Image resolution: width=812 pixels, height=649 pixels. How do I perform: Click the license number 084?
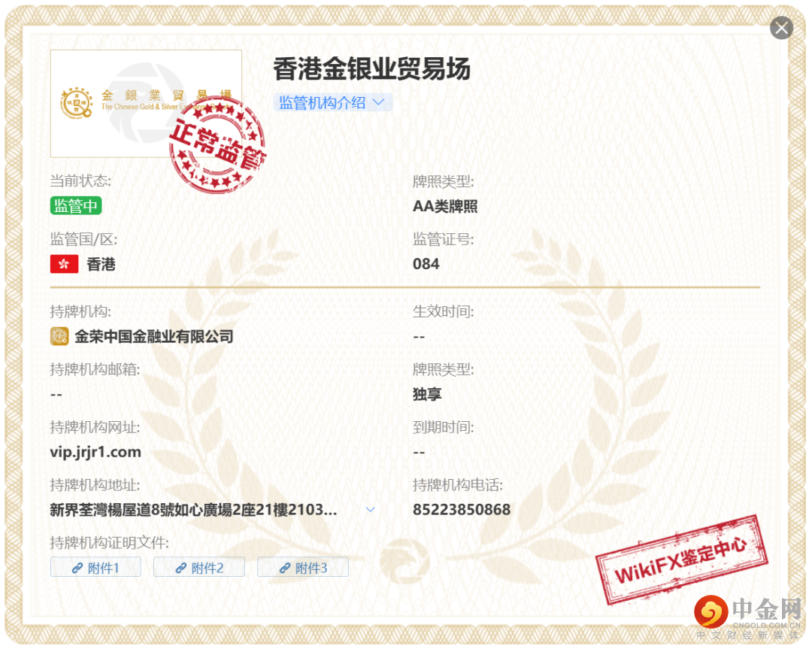tap(426, 264)
